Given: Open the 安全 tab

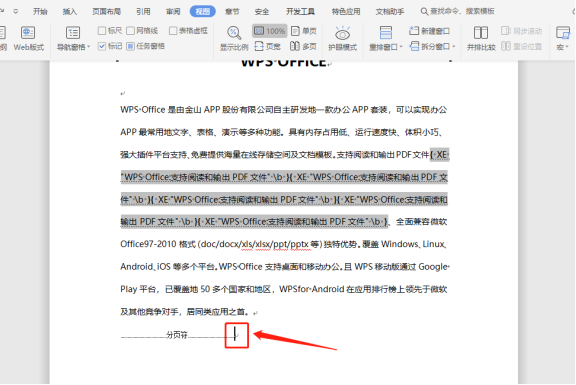Looking at the screenshot, I should (262, 11).
